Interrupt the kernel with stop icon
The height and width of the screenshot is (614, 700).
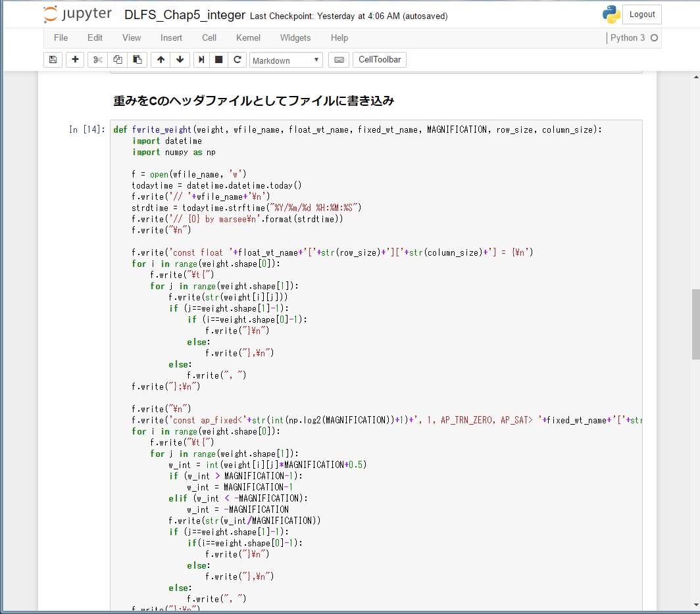coord(218,60)
